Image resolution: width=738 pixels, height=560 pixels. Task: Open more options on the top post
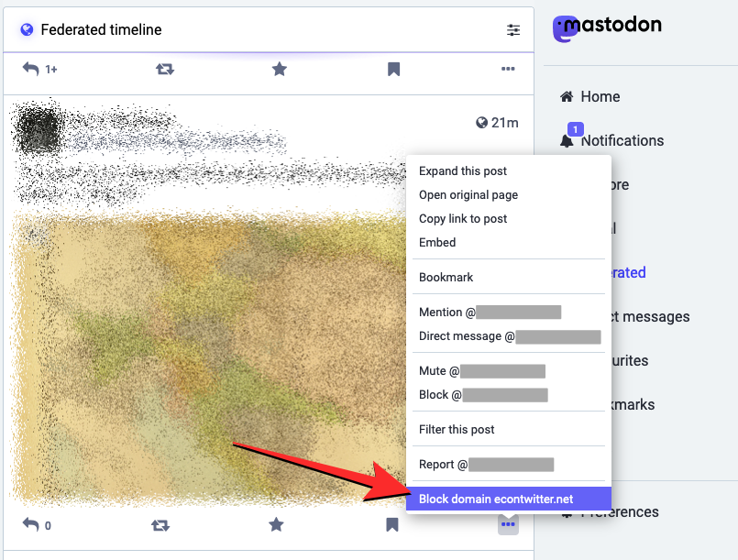(x=508, y=69)
